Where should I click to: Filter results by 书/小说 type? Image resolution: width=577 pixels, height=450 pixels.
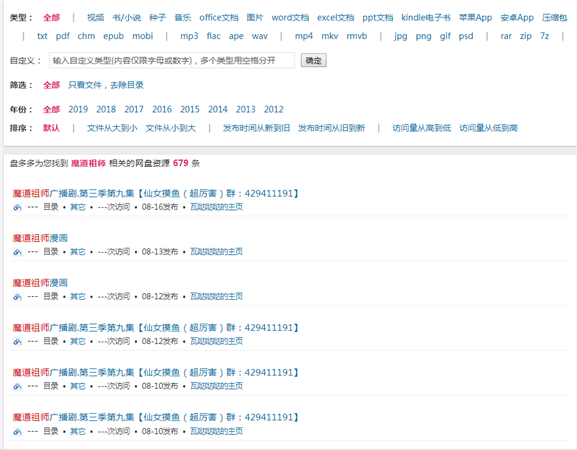[x=127, y=18]
